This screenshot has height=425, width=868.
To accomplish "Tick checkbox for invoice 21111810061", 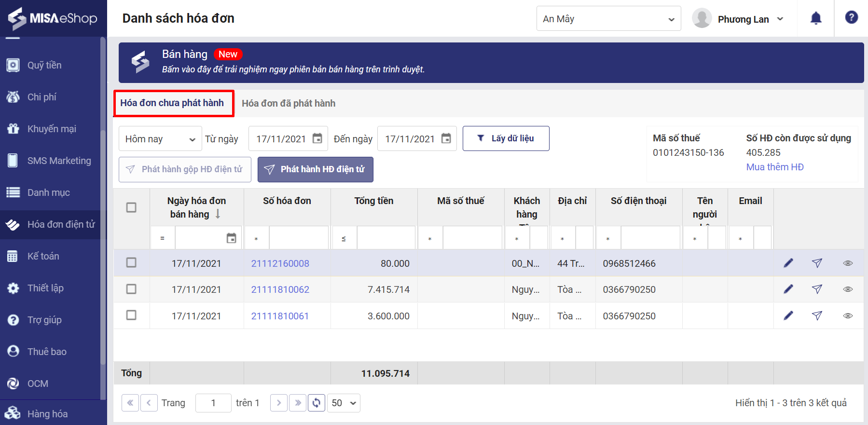I will point(131,315).
